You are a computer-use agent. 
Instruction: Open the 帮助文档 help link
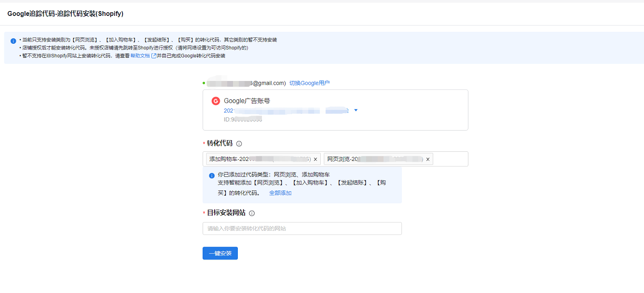(140, 56)
